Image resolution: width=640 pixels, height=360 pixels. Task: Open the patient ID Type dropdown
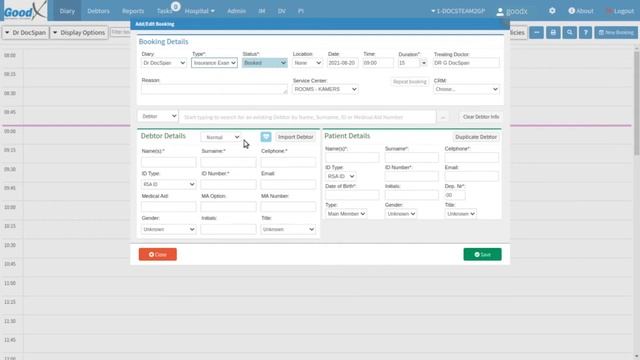point(340,176)
